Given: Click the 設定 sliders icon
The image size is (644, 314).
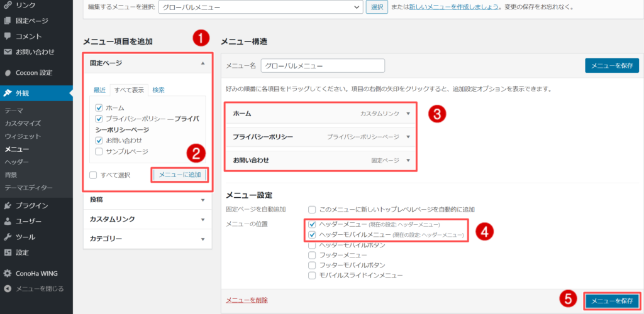Looking at the screenshot, I should click(x=8, y=252).
